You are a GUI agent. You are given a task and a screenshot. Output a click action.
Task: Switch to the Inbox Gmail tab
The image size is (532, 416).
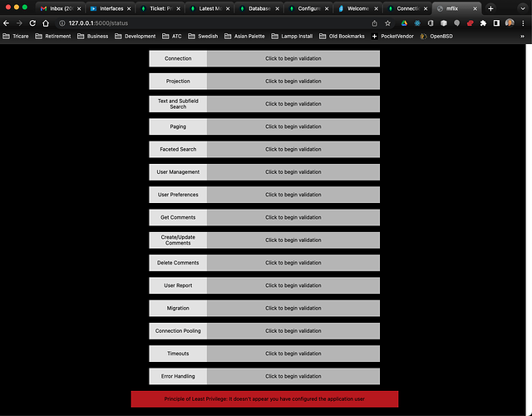click(x=61, y=8)
